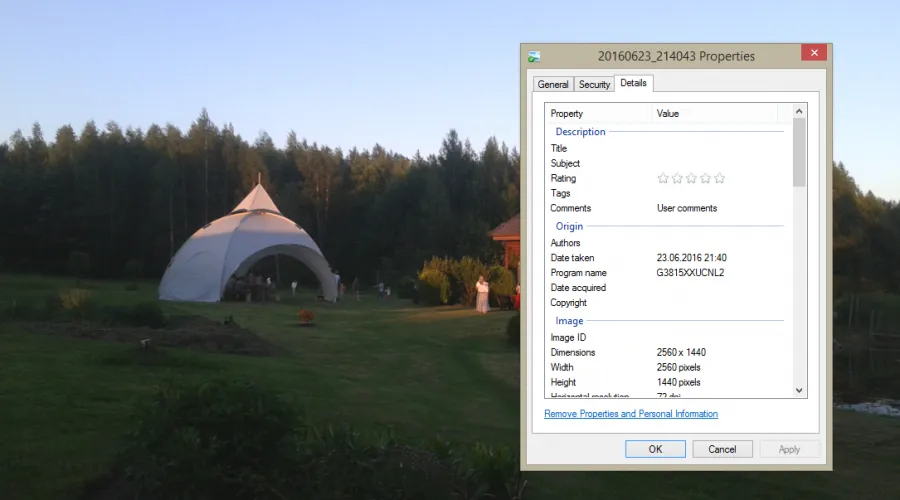
Task: Click the Comments property label
Action: (x=571, y=208)
